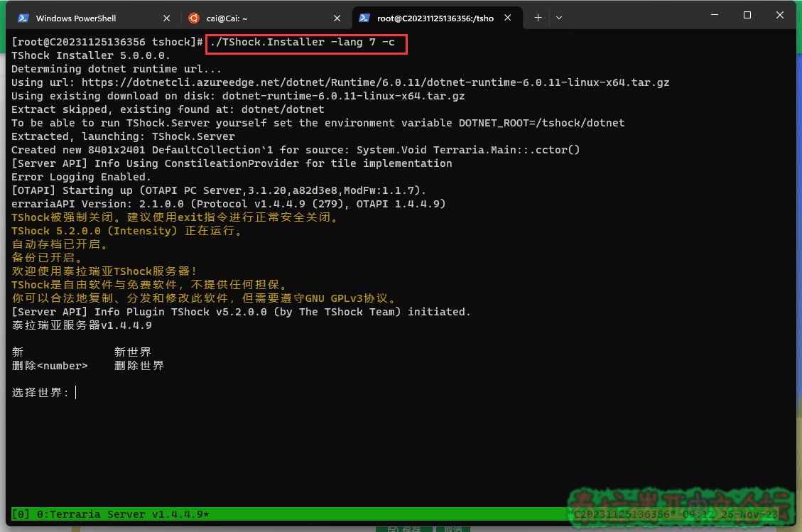Screen dimensions: 802x532
Task: Click the "新" command option
Action: tap(18, 352)
